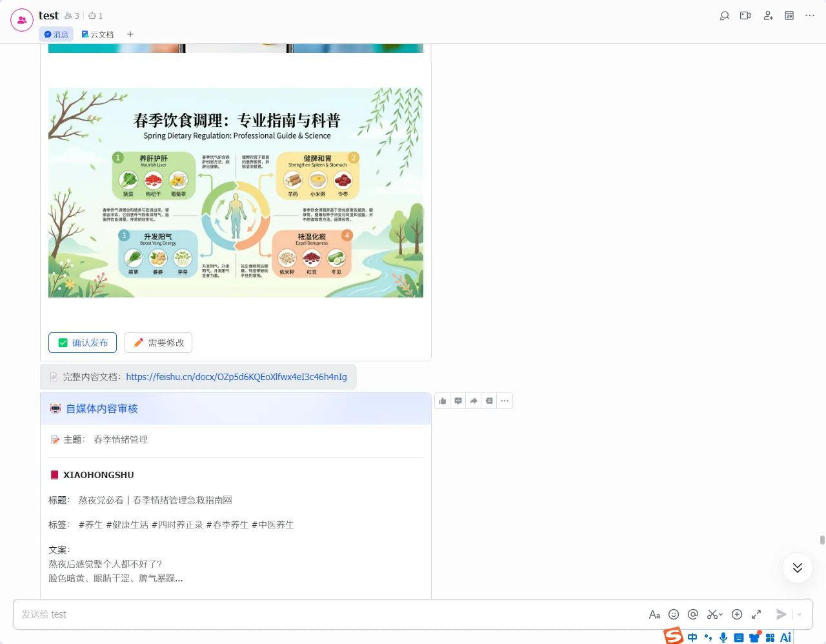Open more message actions menu
Viewport: 826px width, 644px height.
505,401
